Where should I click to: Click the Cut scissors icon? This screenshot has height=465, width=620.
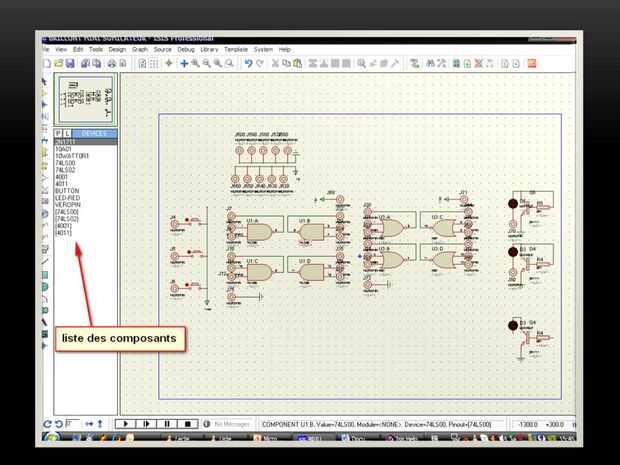(x=275, y=63)
